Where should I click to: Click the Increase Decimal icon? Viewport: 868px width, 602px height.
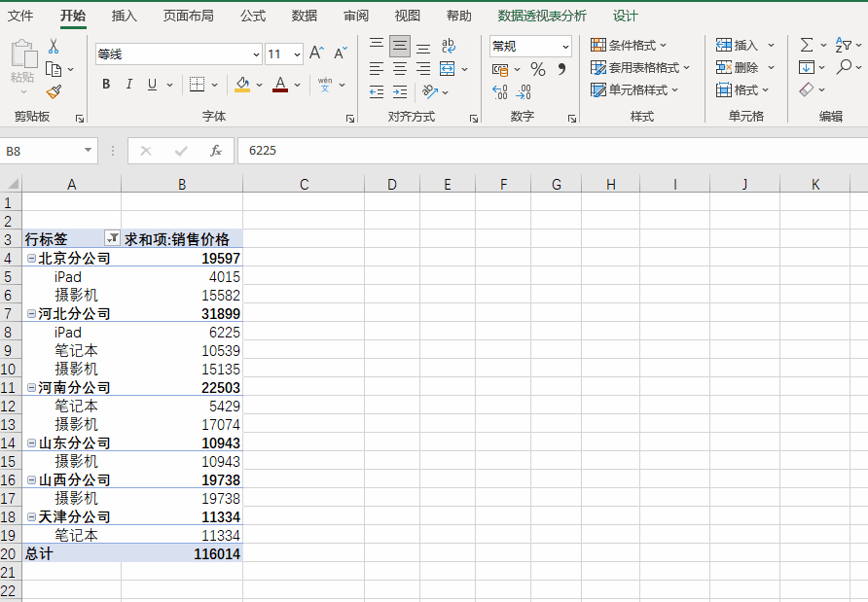pos(500,92)
